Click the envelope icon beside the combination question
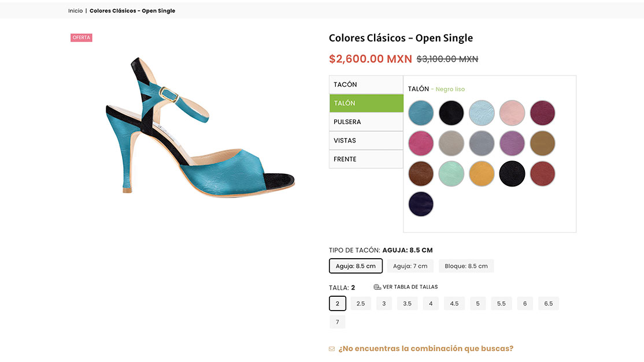 click(x=331, y=349)
